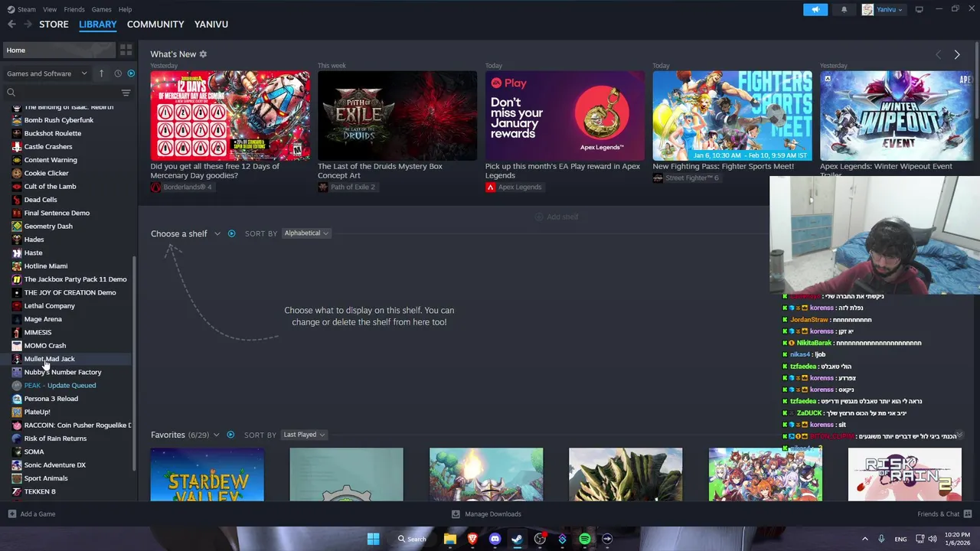The image size is (980, 551).
Task: Toggle ready-to-play filter on Favorites shelf
Action: [x=230, y=435]
